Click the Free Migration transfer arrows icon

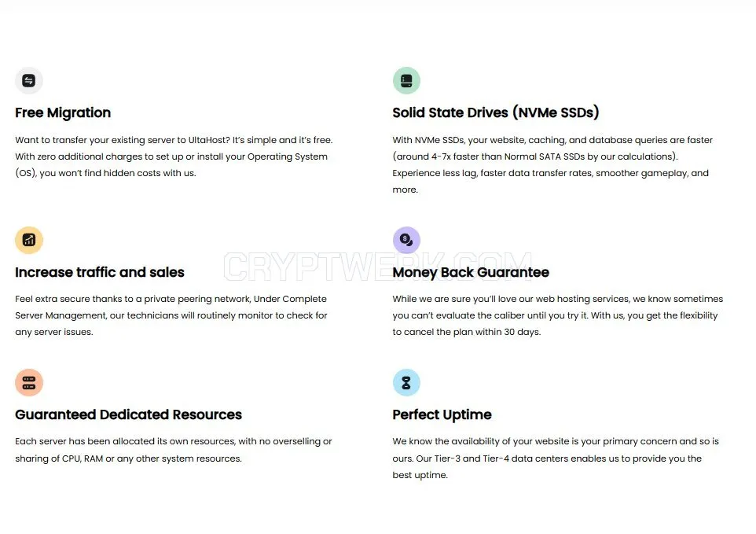click(x=29, y=80)
